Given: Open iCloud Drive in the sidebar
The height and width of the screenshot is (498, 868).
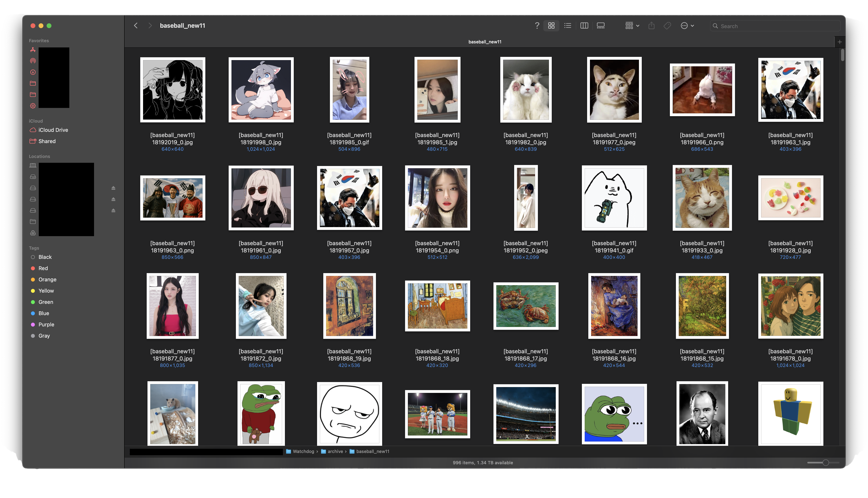Looking at the screenshot, I should coord(53,130).
